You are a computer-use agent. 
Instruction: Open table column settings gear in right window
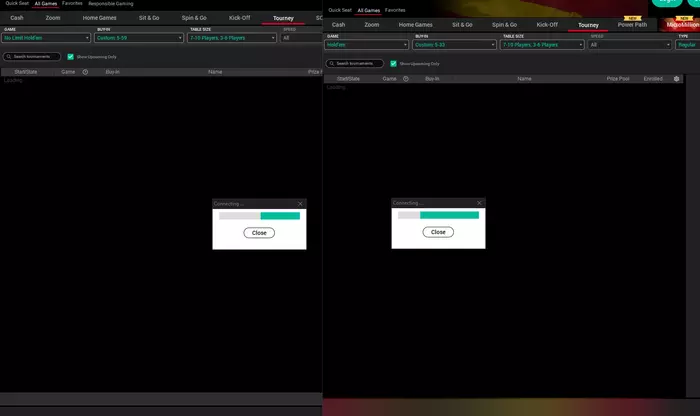coord(676,79)
